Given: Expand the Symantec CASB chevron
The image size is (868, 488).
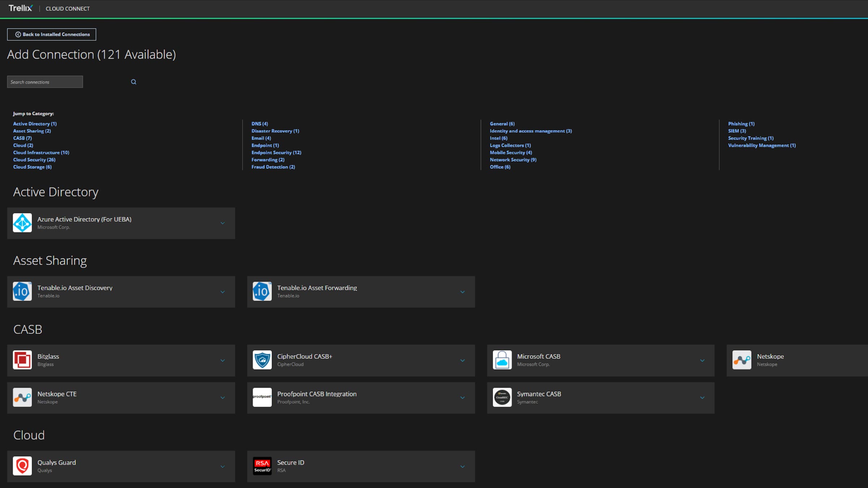Looking at the screenshot, I should (x=702, y=398).
